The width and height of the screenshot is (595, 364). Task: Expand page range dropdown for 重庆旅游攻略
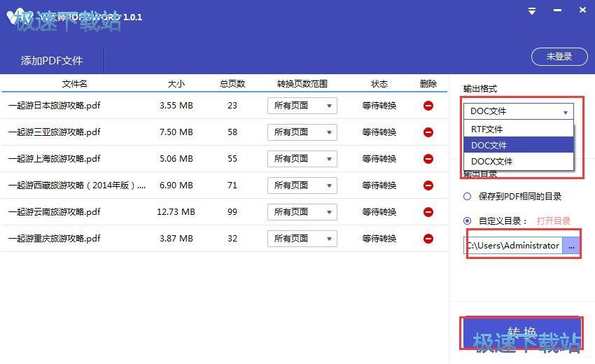302,239
